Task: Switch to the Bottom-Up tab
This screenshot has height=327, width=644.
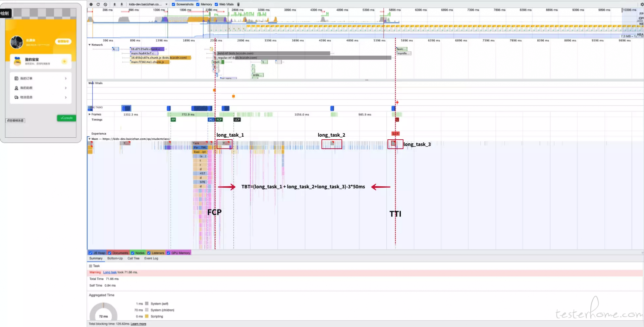Action: click(115, 258)
